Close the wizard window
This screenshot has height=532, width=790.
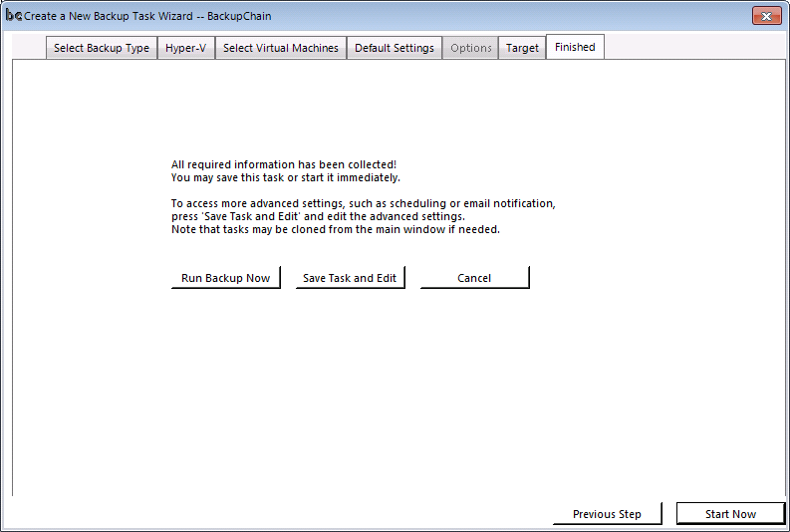767,16
